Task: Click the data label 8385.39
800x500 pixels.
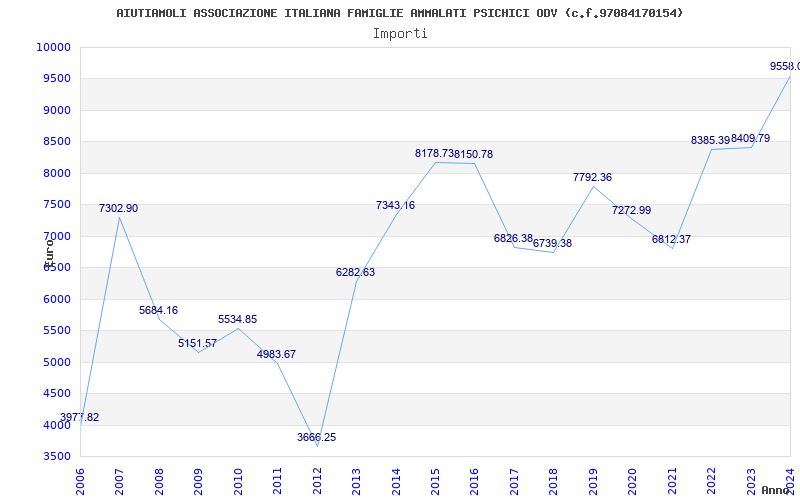Action: [711, 140]
